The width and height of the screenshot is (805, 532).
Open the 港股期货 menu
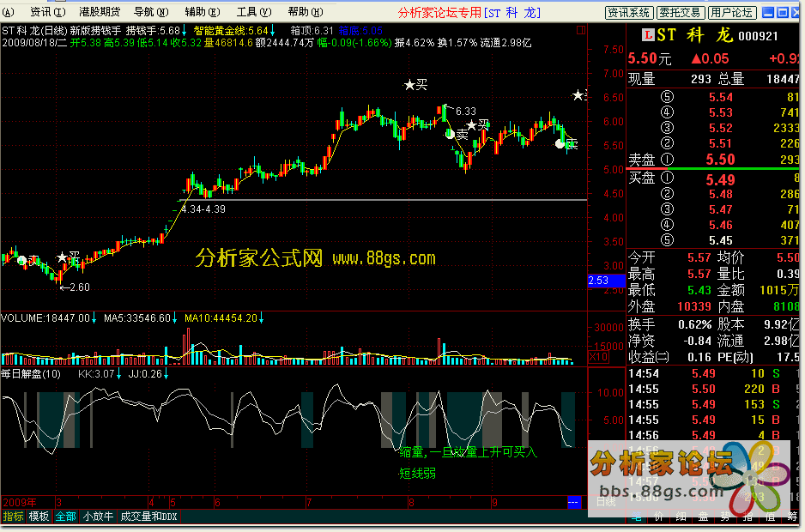click(100, 12)
